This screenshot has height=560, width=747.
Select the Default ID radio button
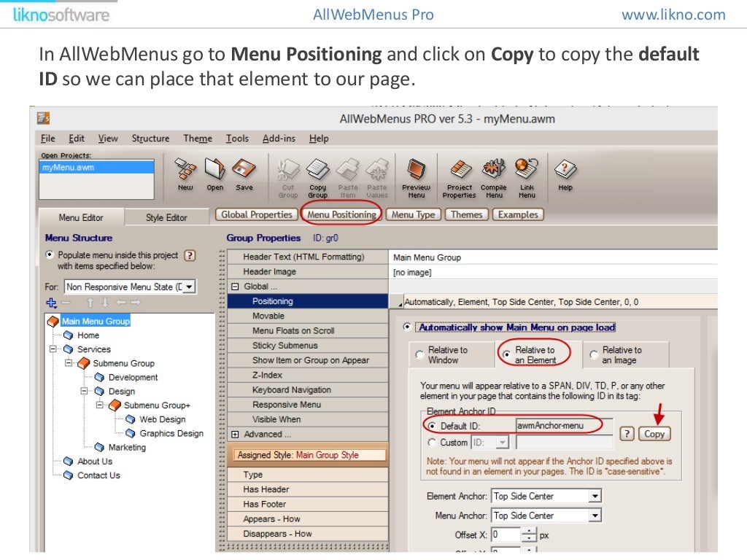pos(432,426)
